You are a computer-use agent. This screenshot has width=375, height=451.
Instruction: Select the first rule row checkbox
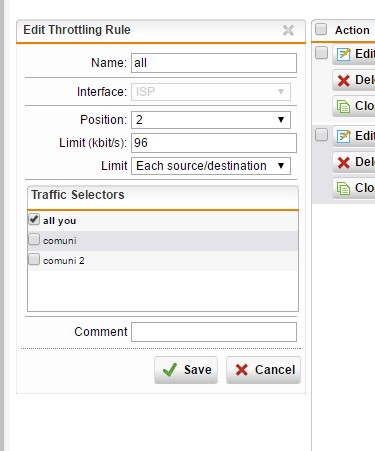pyautogui.click(x=321, y=53)
